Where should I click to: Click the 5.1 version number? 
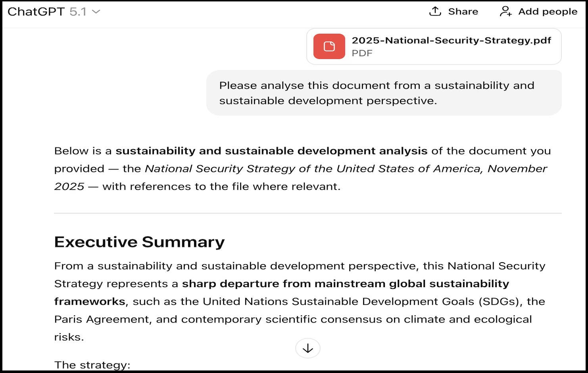[x=78, y=12]
